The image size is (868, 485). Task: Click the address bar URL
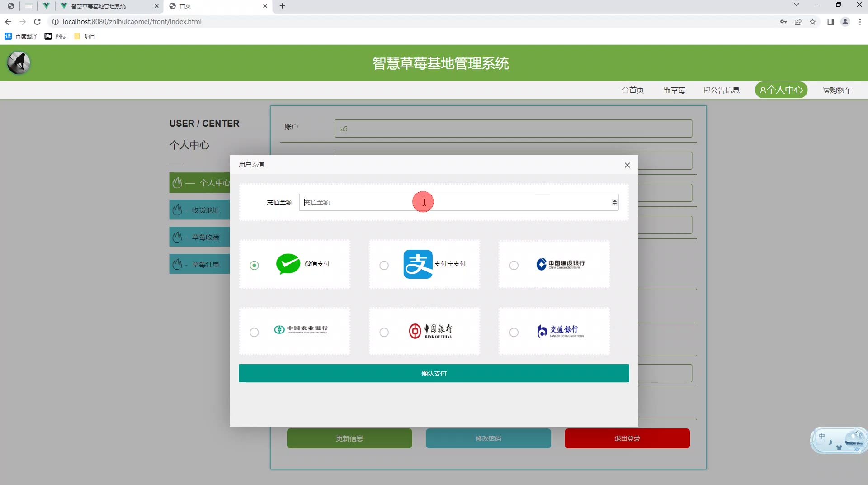pyautogui.click(x=132, y=22)
